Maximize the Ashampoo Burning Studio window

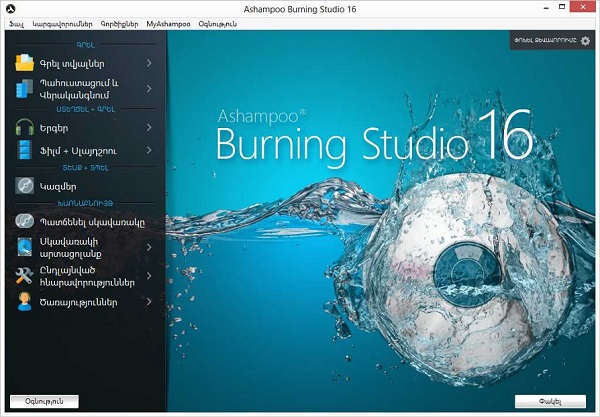coord(562,7)
